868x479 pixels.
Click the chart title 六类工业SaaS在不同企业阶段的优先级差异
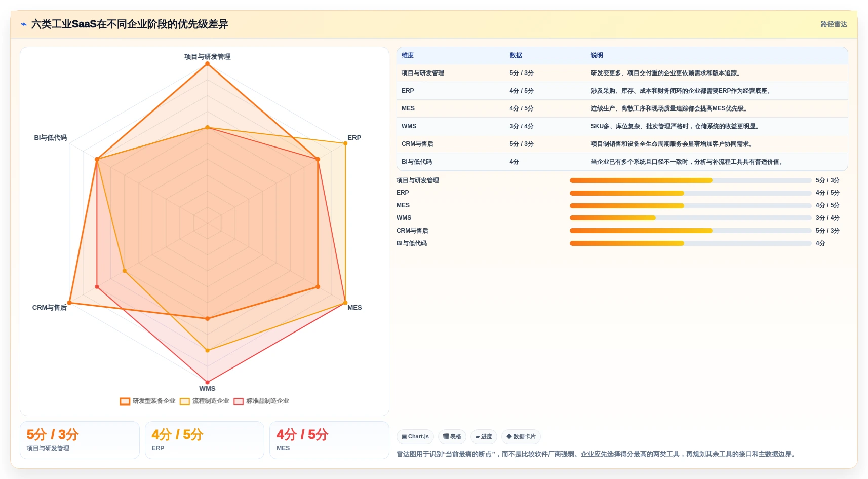pos(130,24)
